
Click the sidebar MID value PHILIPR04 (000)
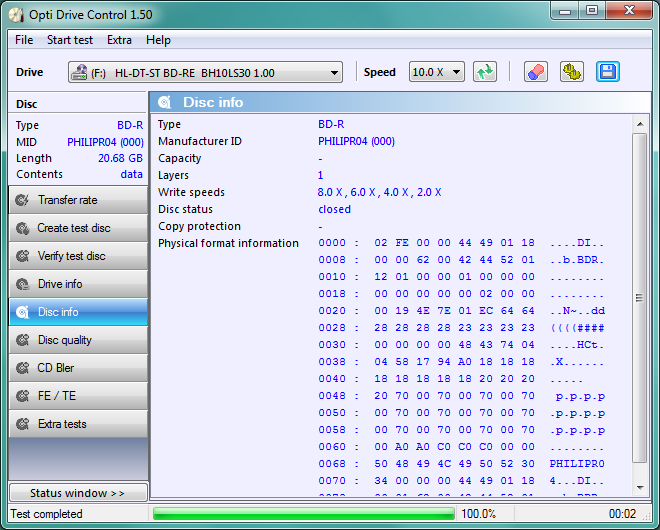105,142
